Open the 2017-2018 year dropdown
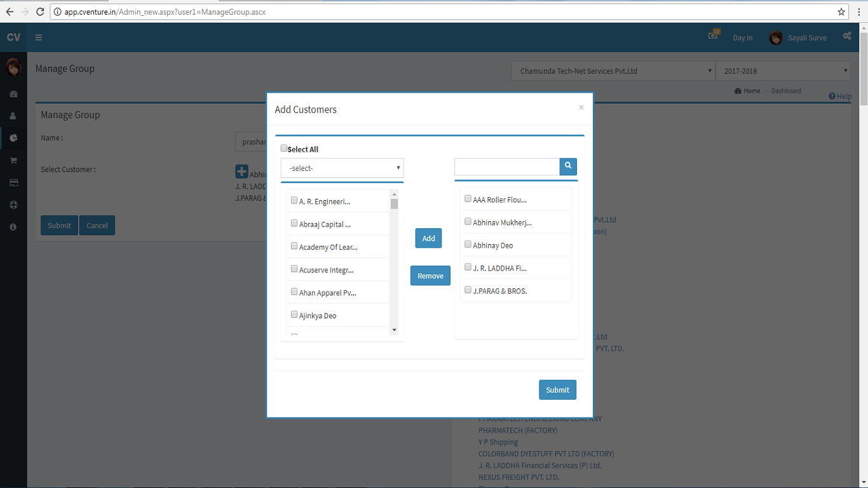 click(x=783, y=71)
